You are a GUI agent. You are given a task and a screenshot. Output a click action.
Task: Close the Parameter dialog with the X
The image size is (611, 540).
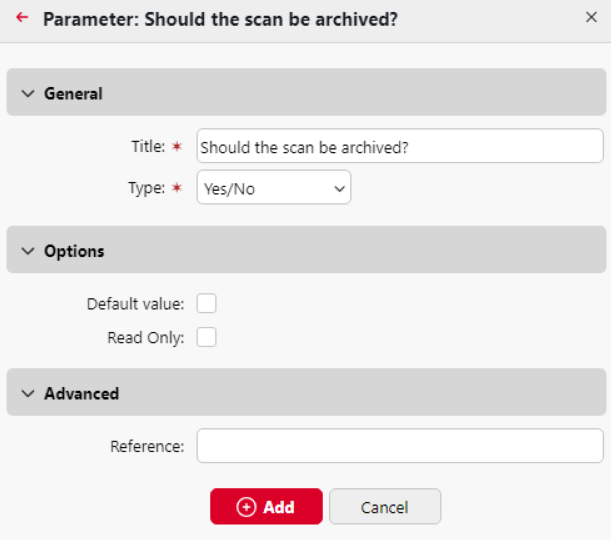[591, 17]
